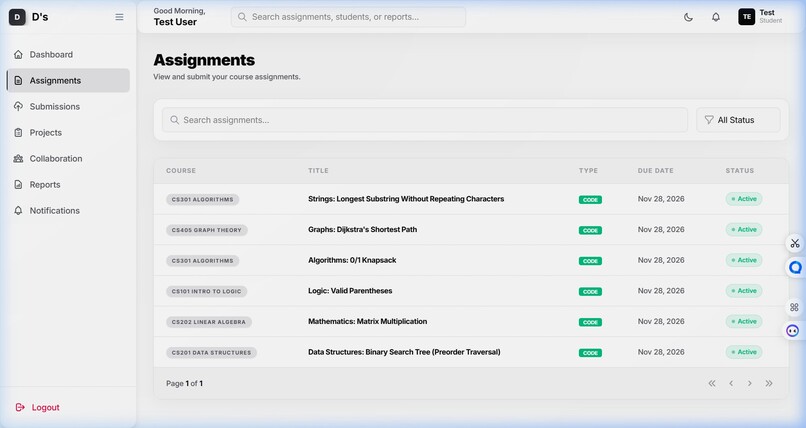806x428 pixels.
Task: Open Dashboard in the sidebar
Action: click(x=68, y=54)
